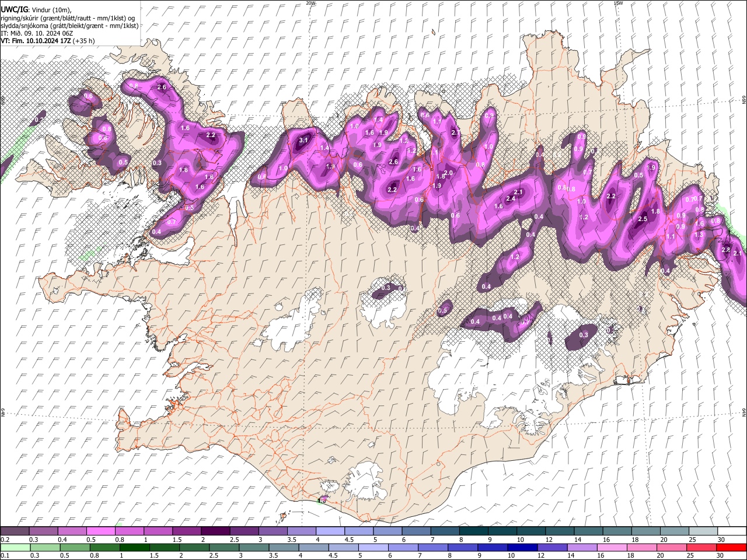Click the rigning/skúrir legend description line

(68, 18)
